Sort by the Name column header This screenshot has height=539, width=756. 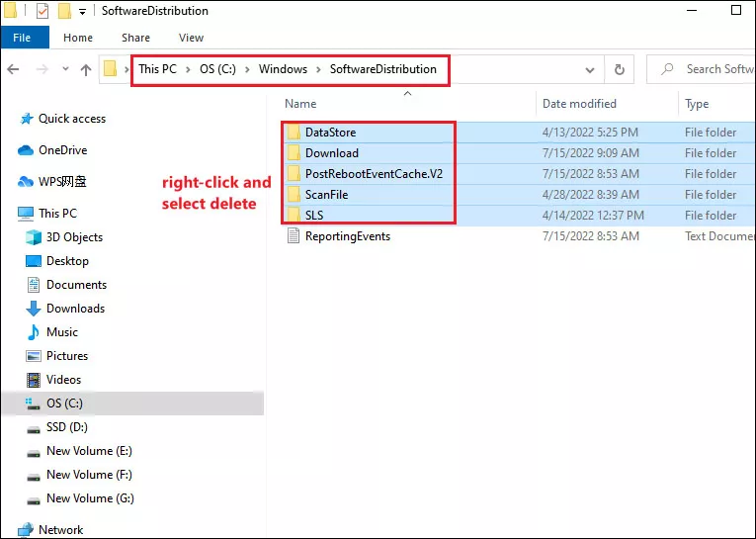(x=300, y=104)
